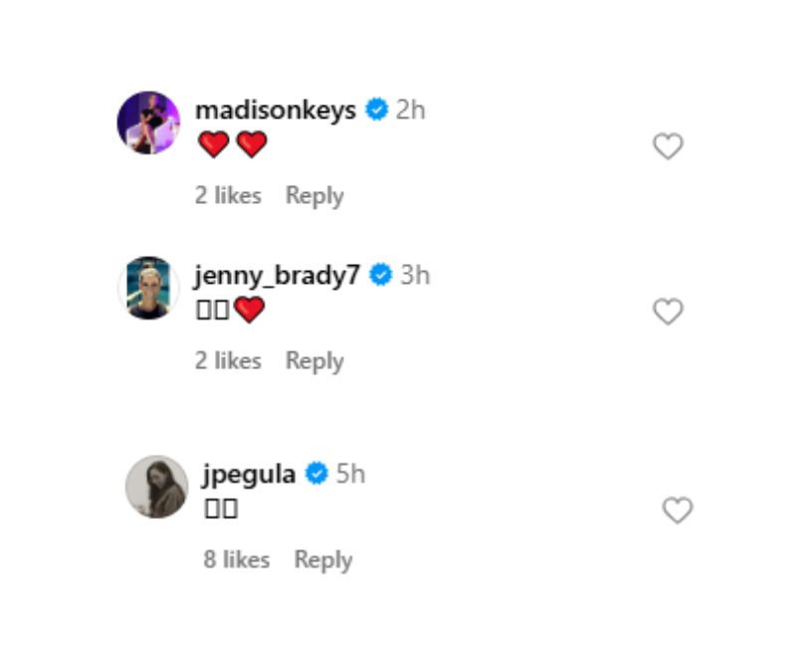Like jpegula's comment with the heart icon
This screenshot has height=667, width=812.
[677, 509]
